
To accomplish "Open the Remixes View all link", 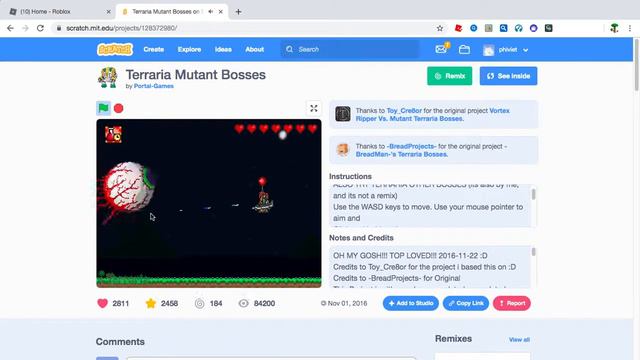I will point(519,340).
